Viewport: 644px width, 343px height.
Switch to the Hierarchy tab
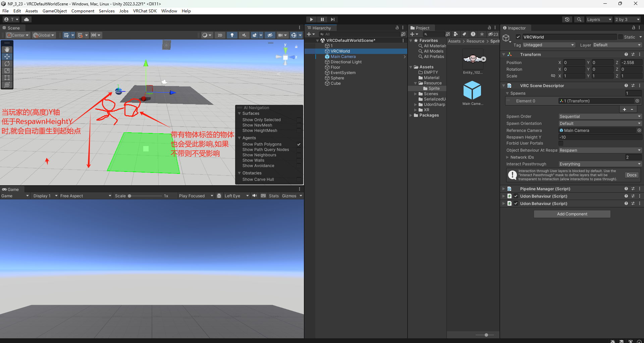pyautogui.click(x=321, y=28)
